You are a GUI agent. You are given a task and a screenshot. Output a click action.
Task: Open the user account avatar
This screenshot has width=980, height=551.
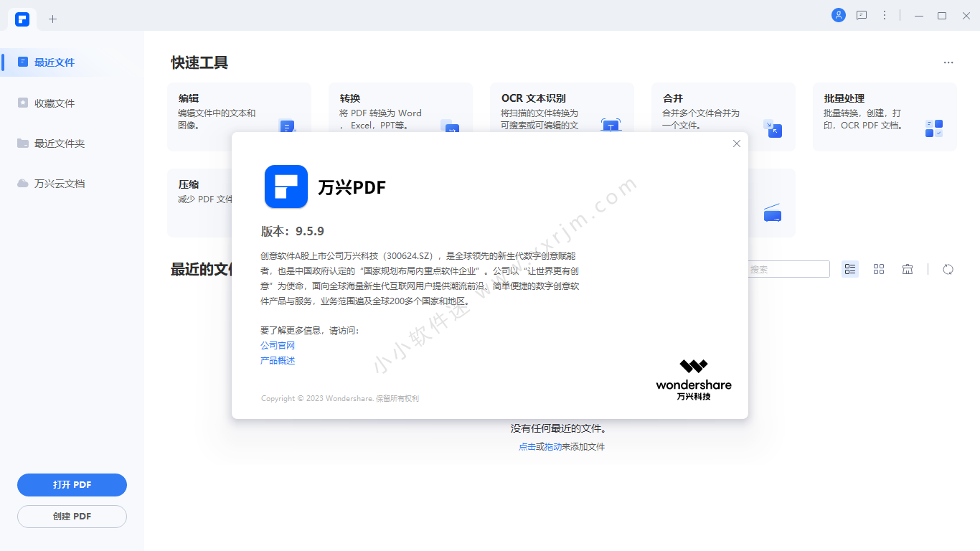pyautogui.click(x=839, y=15)
